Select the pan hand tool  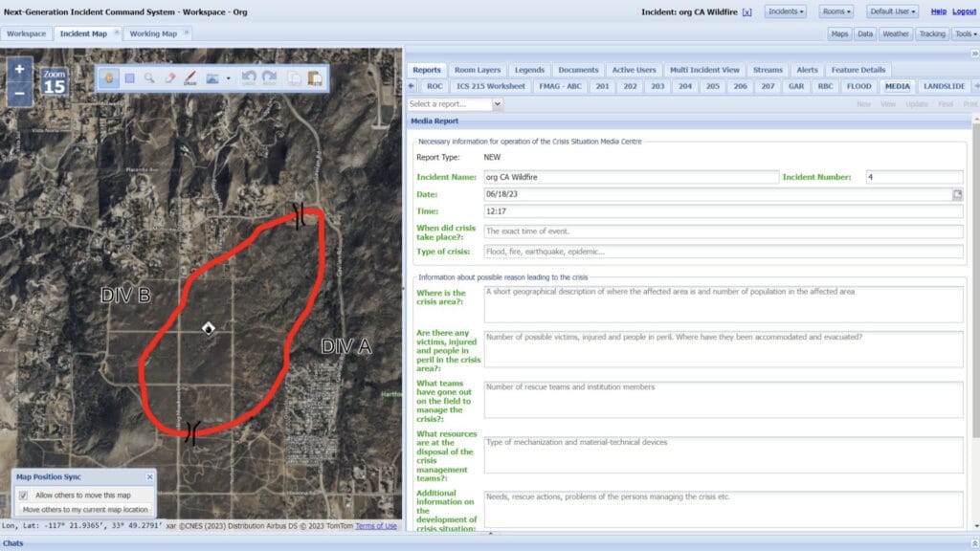(x=109, y=78)
